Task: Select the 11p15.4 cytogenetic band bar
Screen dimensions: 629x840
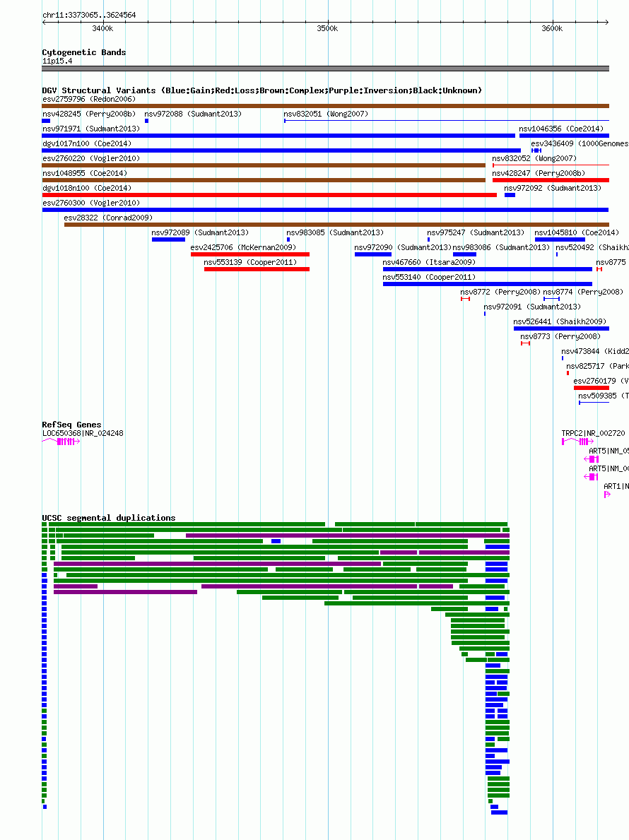Action: pos(325,69)
